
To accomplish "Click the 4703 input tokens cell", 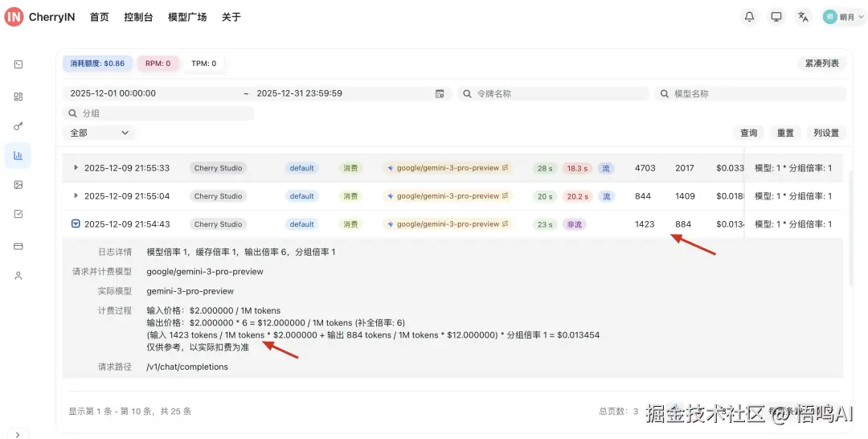I will tap(645, 168).
